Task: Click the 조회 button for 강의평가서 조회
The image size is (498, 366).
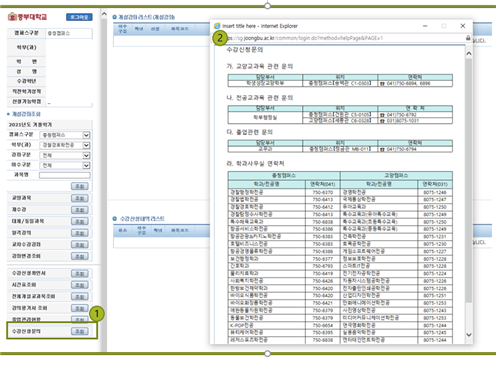Action: (x=80, y=308)
